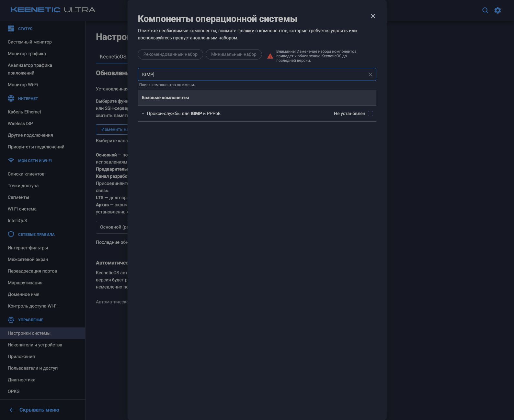Open the settings gear icon
The image size is (514, 420).
click(498, 10)
